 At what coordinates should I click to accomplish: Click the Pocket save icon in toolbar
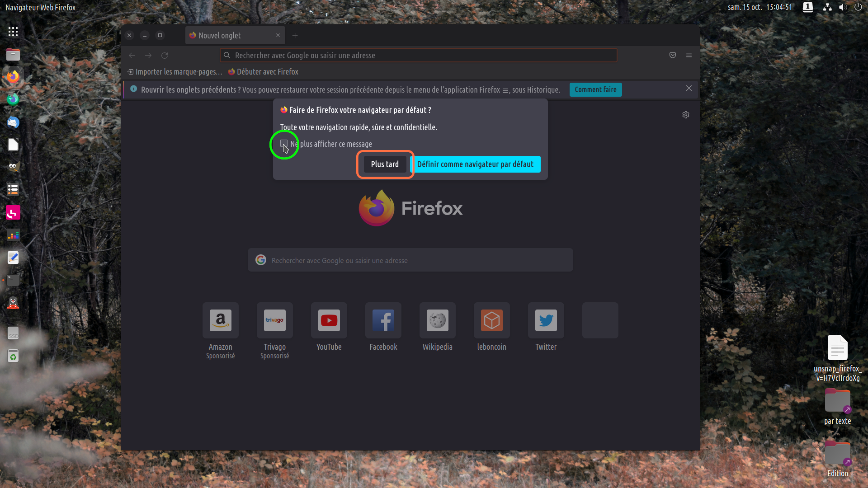coord(673,55)
